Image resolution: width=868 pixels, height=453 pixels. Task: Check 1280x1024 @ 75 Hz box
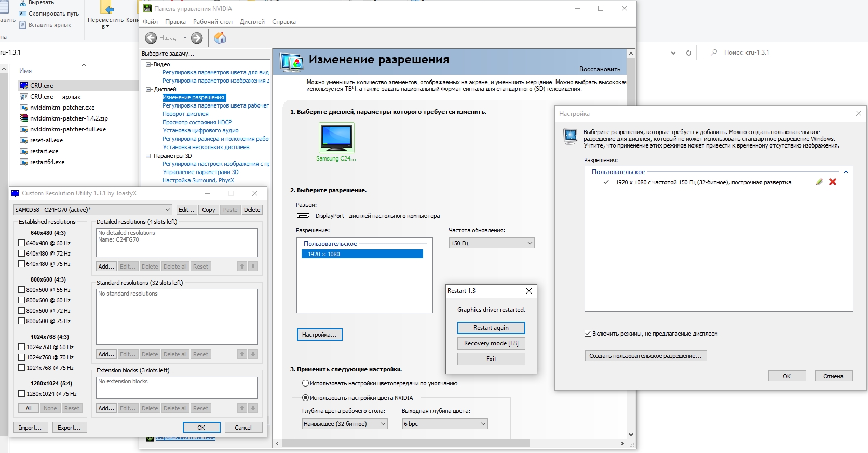pos(21,394)
